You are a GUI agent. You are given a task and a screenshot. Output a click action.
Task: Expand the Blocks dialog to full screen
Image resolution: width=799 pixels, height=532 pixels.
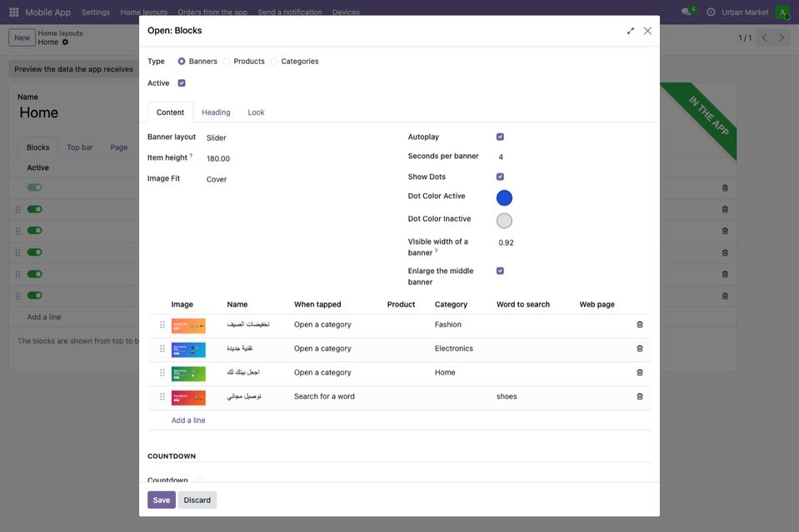(x=631, y=31)
